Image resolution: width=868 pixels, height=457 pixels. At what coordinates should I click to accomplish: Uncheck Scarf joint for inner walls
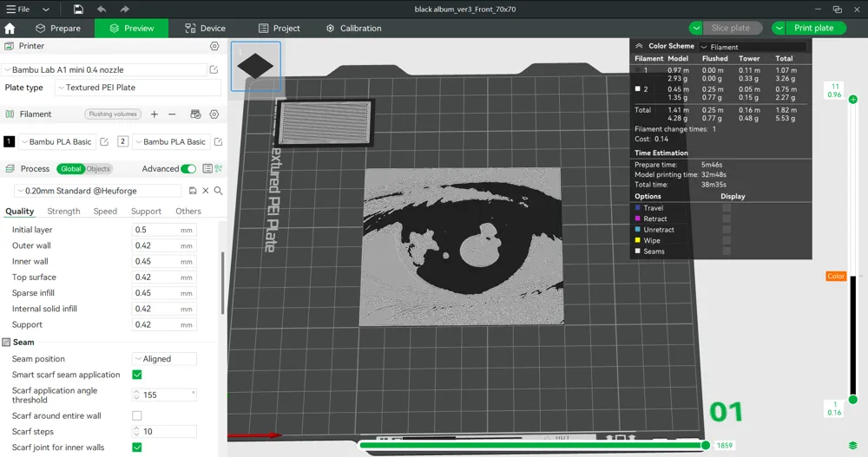pyautogui.click(x=137, y=447)
